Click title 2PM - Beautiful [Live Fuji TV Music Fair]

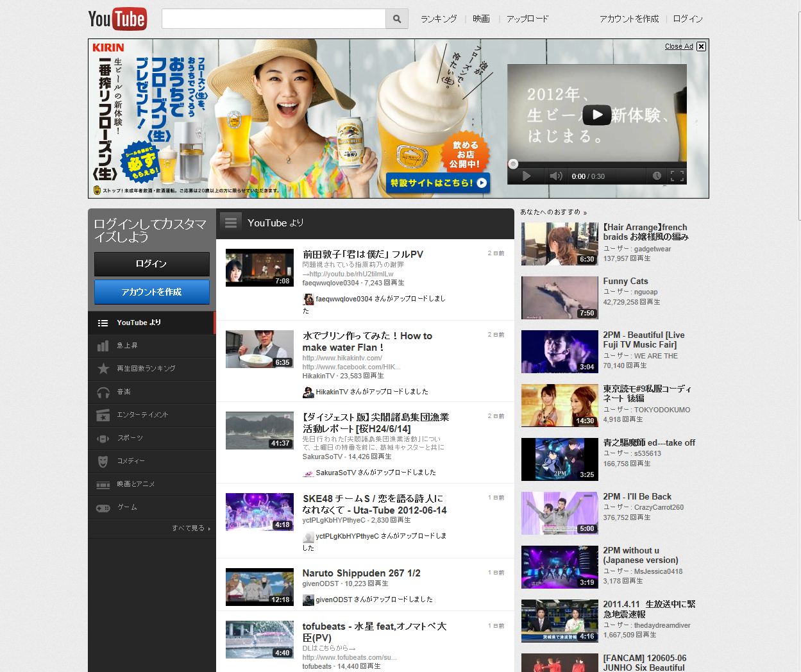(644, 340)
